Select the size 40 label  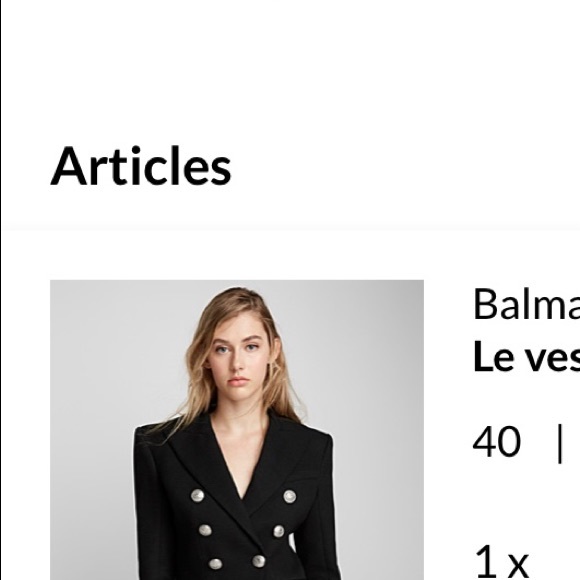[497, 441]
